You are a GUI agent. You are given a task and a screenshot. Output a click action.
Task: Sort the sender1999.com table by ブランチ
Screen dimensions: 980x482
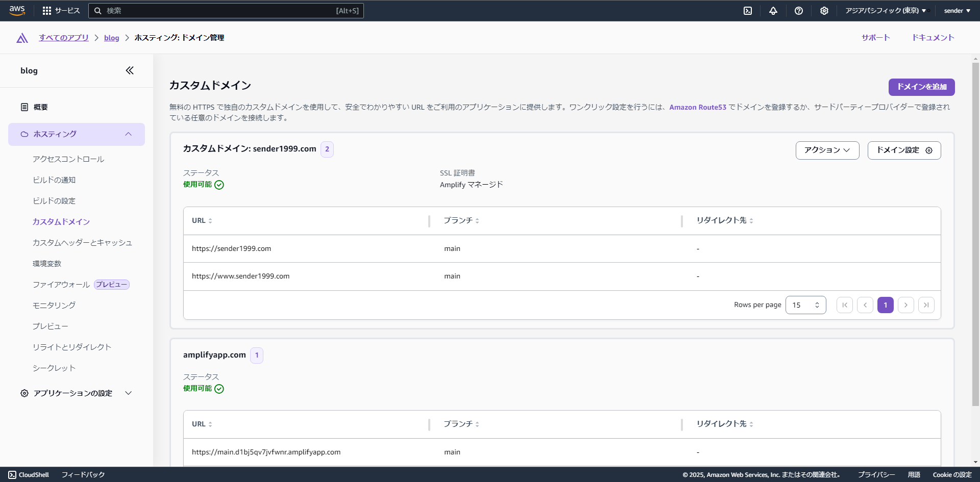(477, 221)
